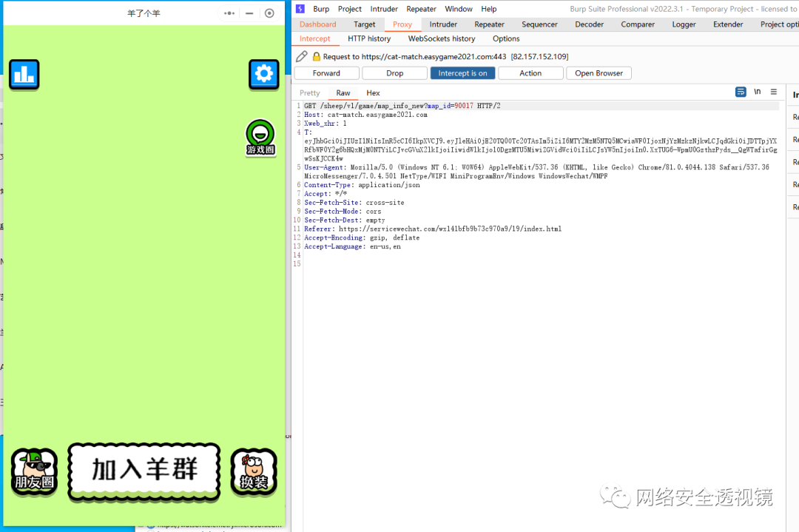Screen dimensions: 799x532
Task: Toggle the \n non-printable characters icon
Action: coord(758,92)
